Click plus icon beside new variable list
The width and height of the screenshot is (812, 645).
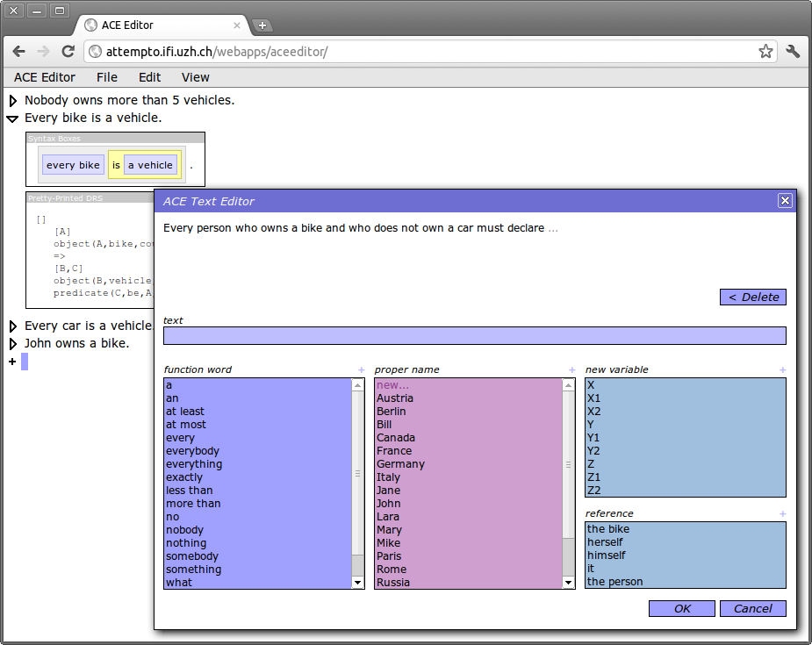(x=782, y=369)
